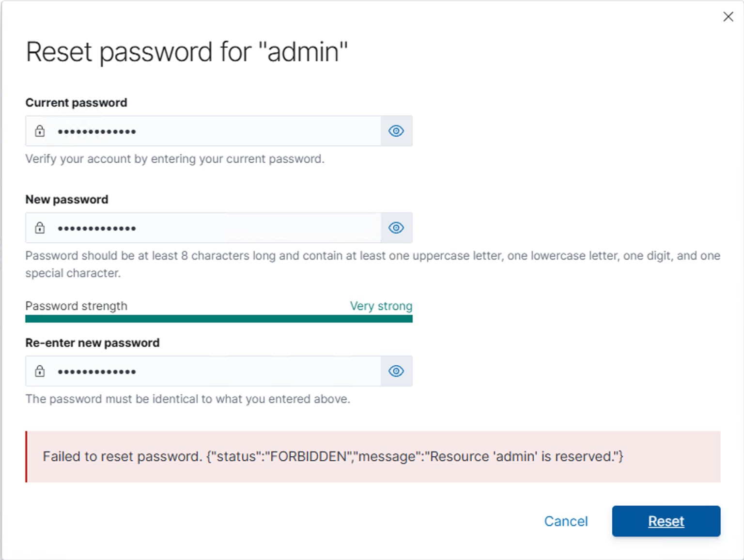
Task: Show the current password with eye icon
Action: click(396, 131)
